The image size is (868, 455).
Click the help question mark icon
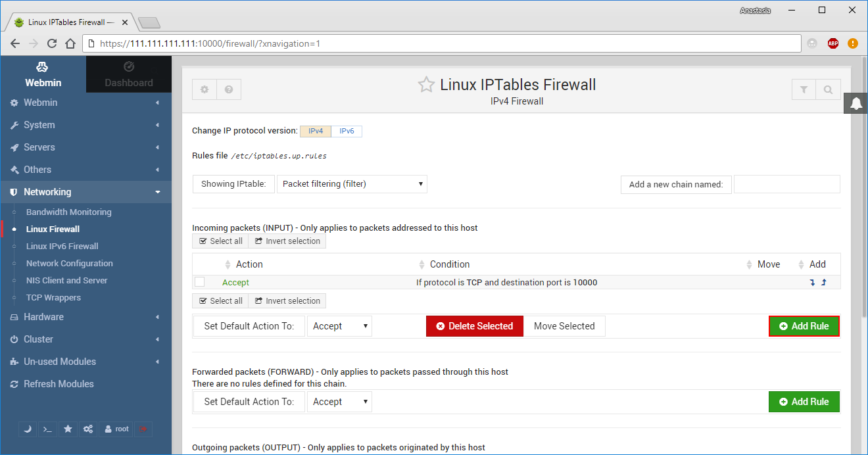click(x=228, y=89)
